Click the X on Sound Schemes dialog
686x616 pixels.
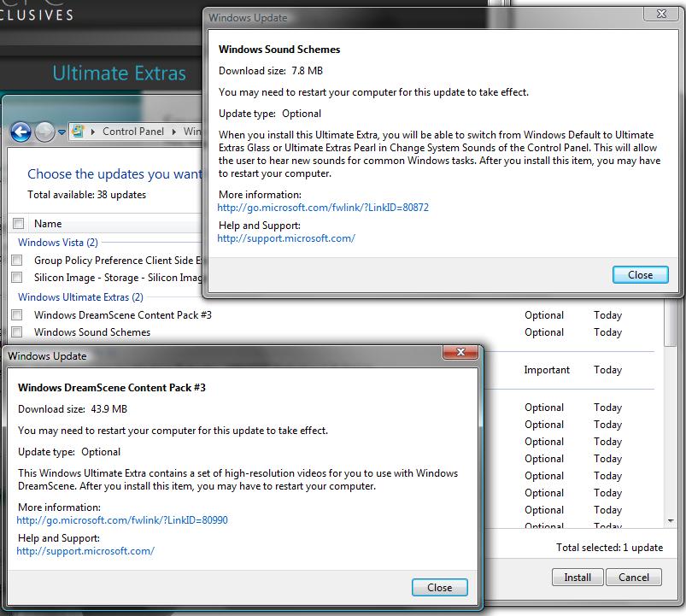(x=661, y=14)
